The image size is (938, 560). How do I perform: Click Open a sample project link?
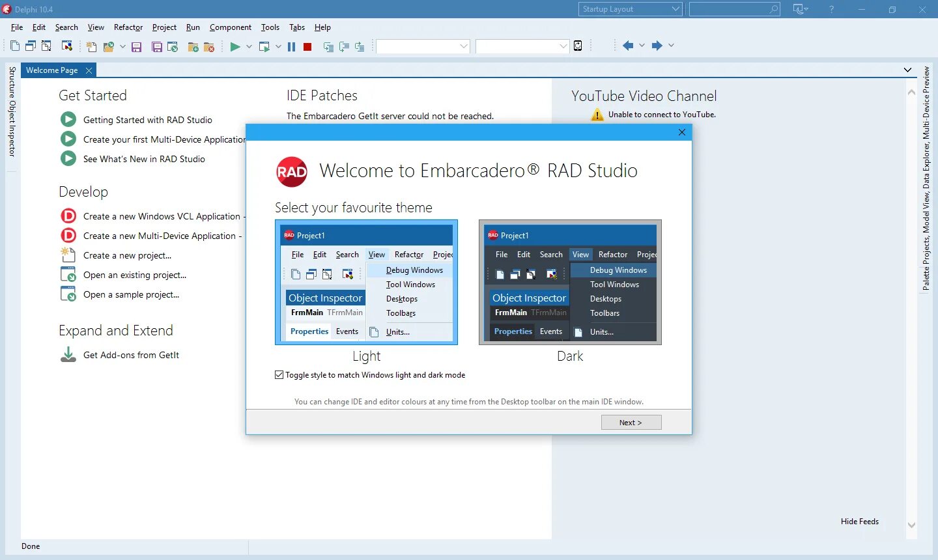(131, 294)
